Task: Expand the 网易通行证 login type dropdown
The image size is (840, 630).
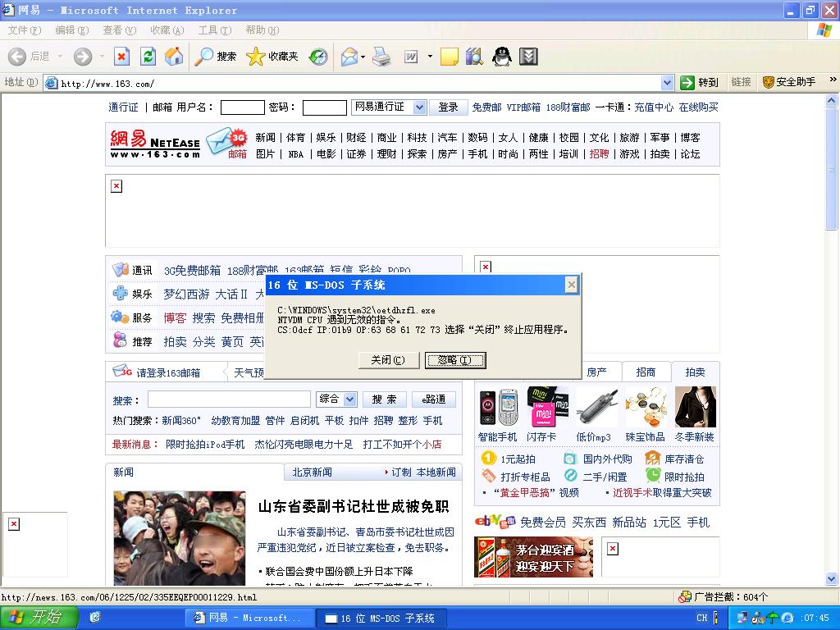Action: click(419, 107)
